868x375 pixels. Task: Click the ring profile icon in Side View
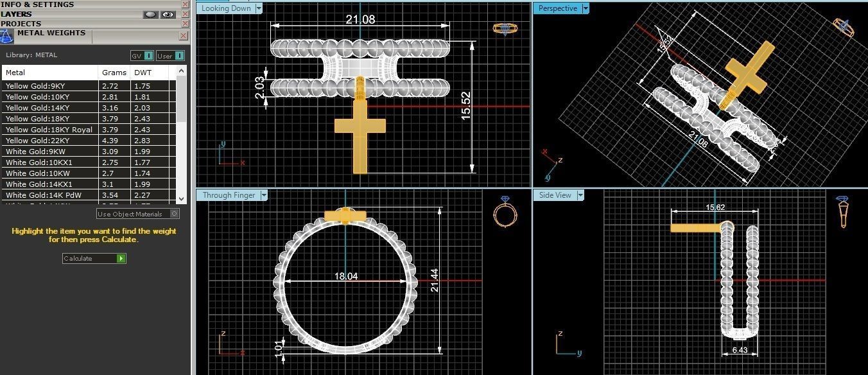843,213
